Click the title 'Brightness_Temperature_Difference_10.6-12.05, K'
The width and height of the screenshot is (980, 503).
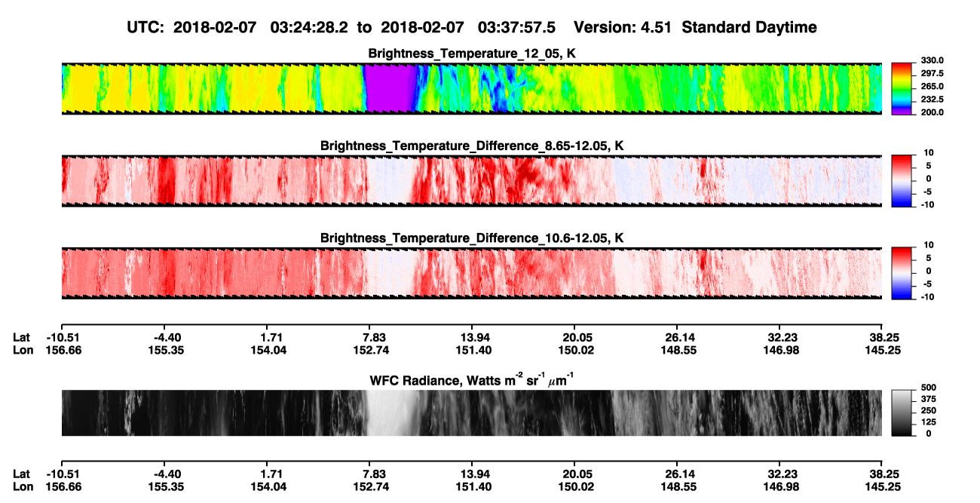473,238
